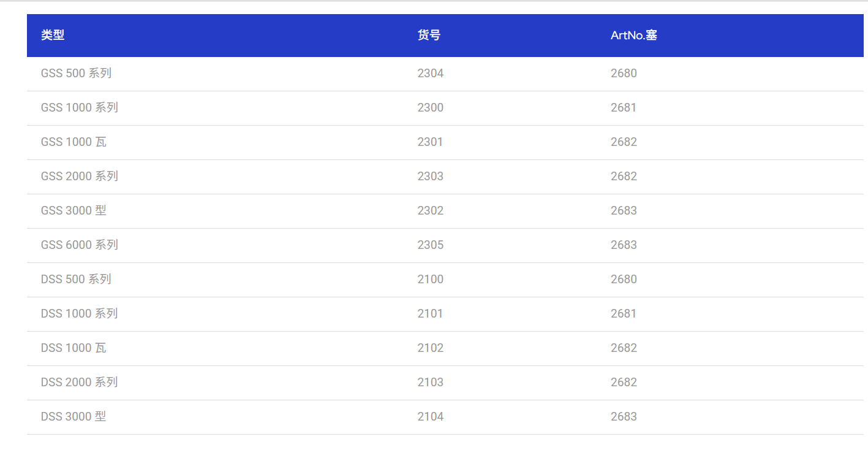Click the 类型 column header
The width and height of the screenshot is (868, 450).
coord(53,36)
